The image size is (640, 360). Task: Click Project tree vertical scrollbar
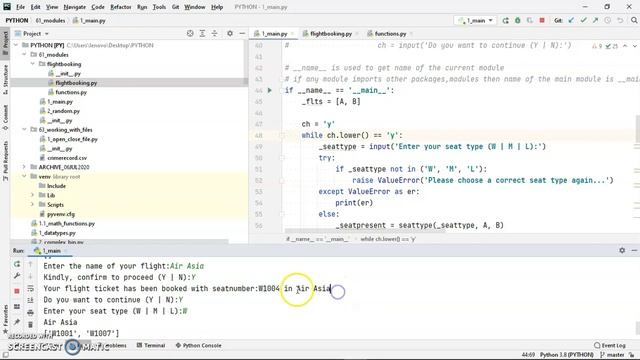tap(246, 61)
